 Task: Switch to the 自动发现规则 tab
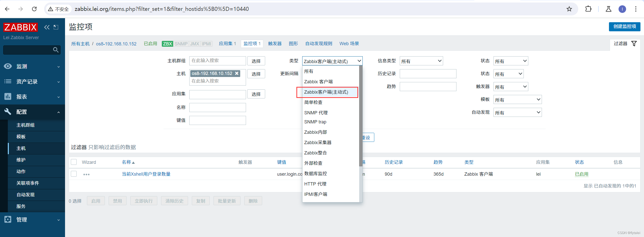(x=319, y=44)
